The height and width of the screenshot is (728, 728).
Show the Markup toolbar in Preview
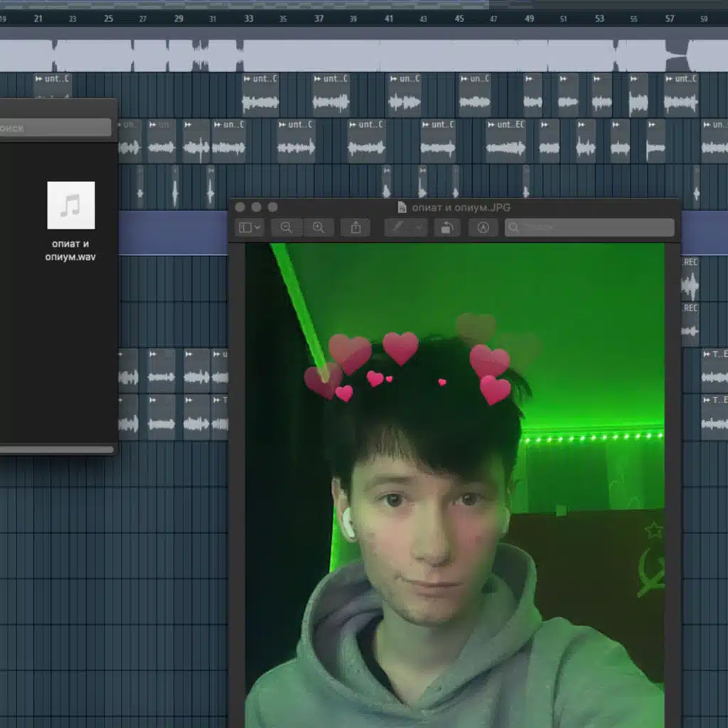coord(483,227)
